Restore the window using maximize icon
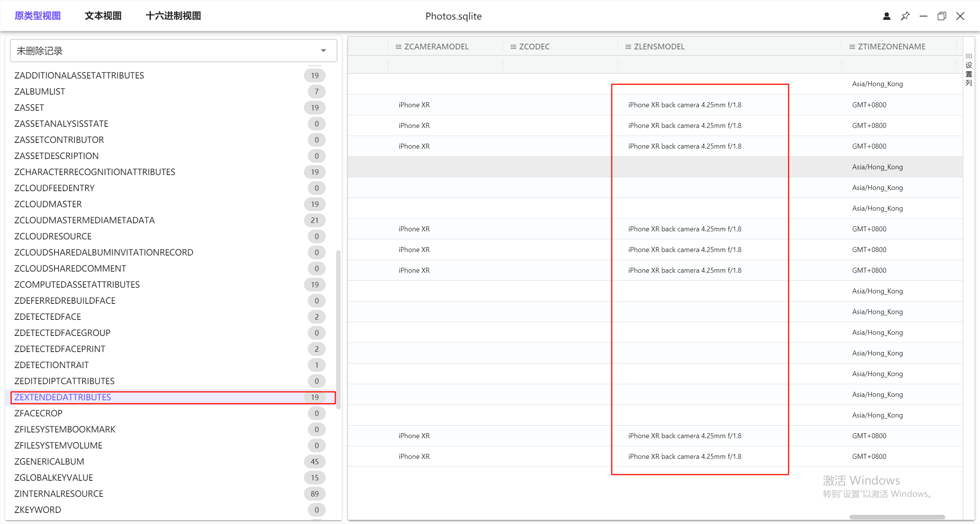The width and height of the screenshot is (980, 524). click(942, 16)
